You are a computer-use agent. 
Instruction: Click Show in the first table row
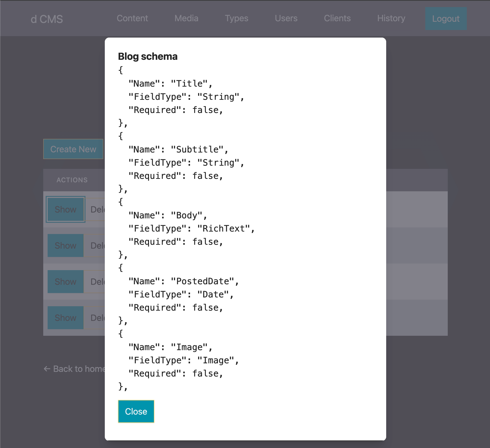tap(65, 209)
